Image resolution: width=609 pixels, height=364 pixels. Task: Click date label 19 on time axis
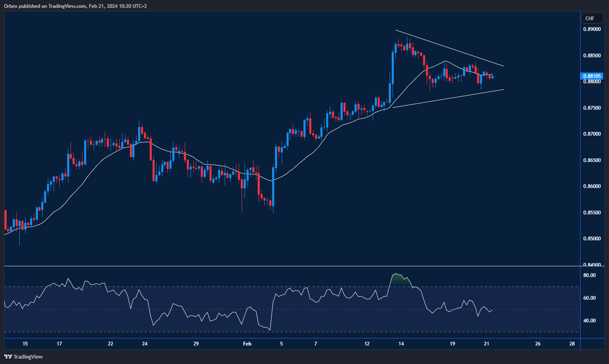tap(452, 344)
